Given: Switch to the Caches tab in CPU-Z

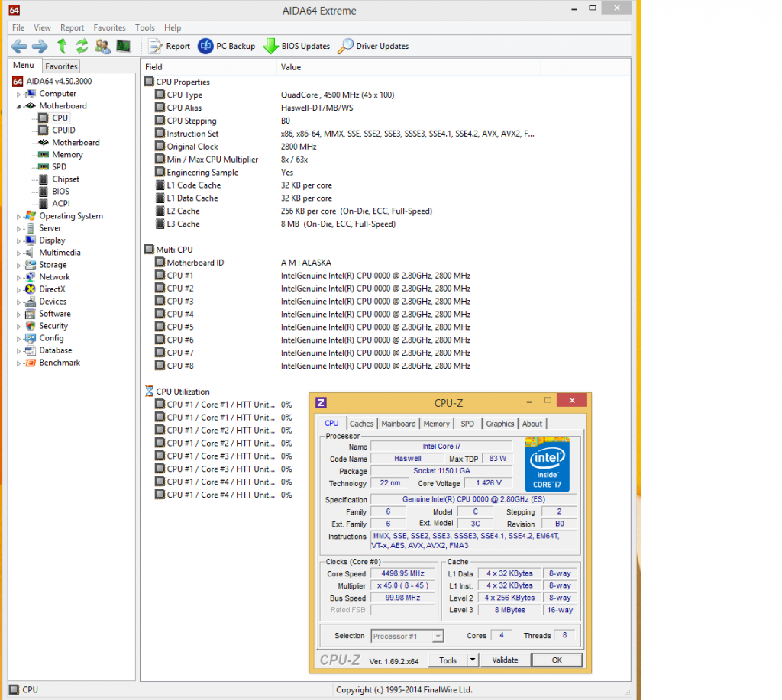Looking at the screenshot, I should 361,424.
